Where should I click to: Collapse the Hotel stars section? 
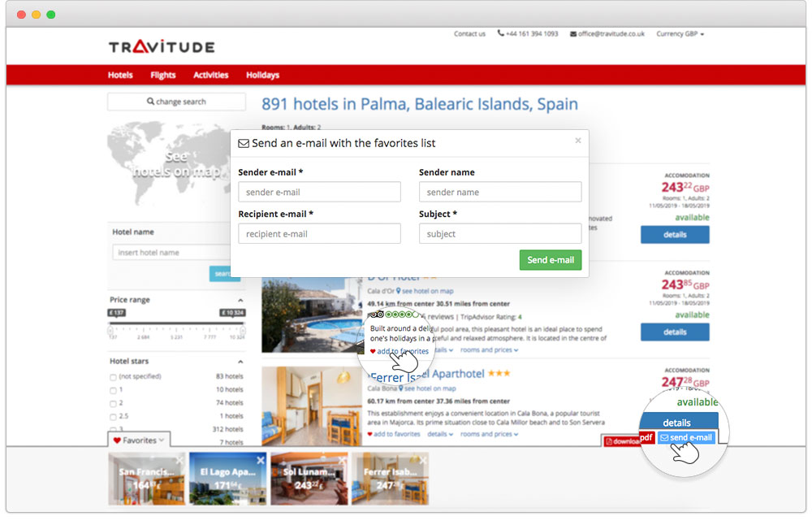pos(240,361)
